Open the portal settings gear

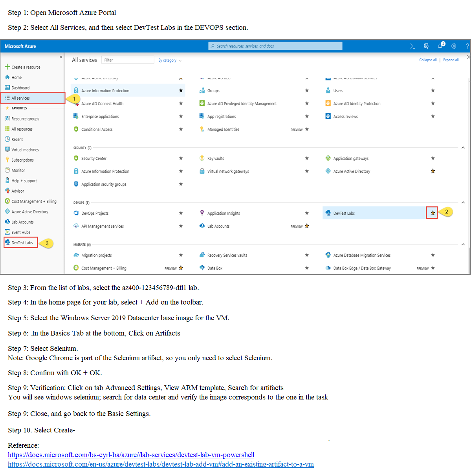454,46
